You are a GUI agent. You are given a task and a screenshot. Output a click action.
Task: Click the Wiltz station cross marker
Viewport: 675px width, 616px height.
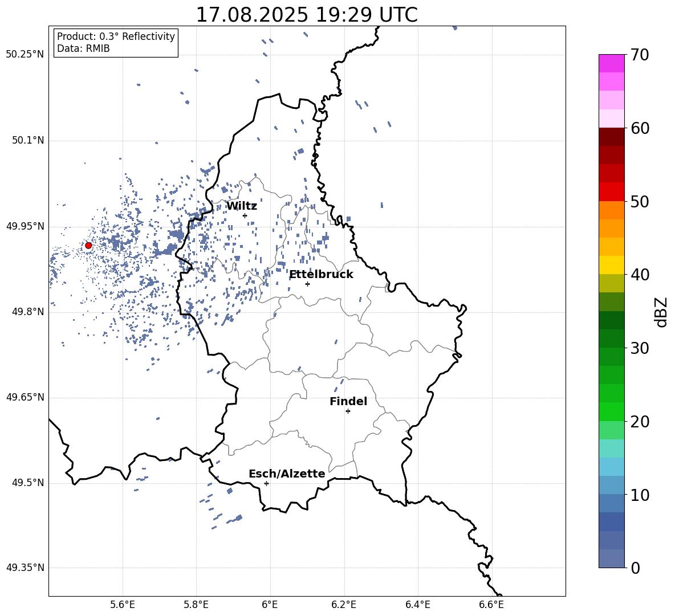tap(245, 215)
